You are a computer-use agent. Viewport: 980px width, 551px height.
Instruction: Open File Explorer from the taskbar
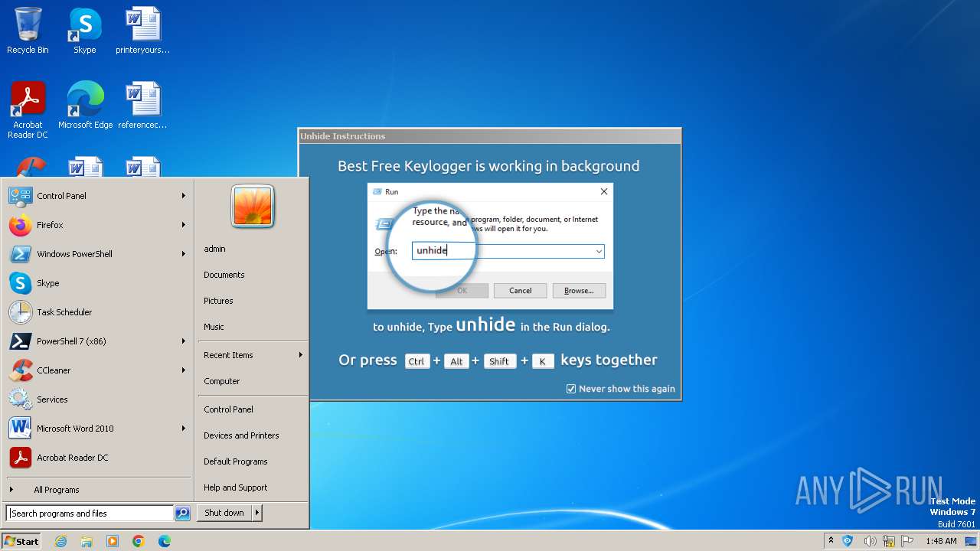pyautogui.click(x=87, y=541)
